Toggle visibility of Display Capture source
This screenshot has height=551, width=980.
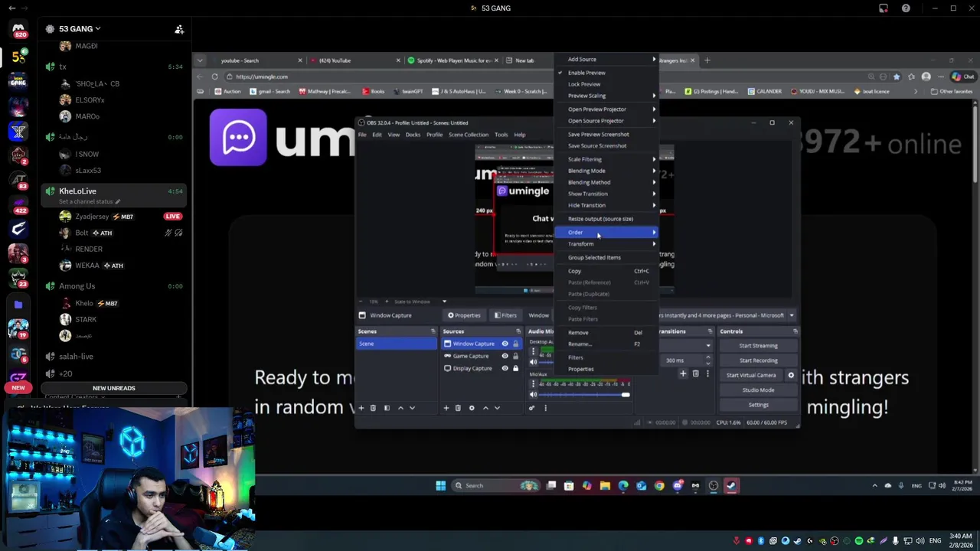[x=505, y=368]
